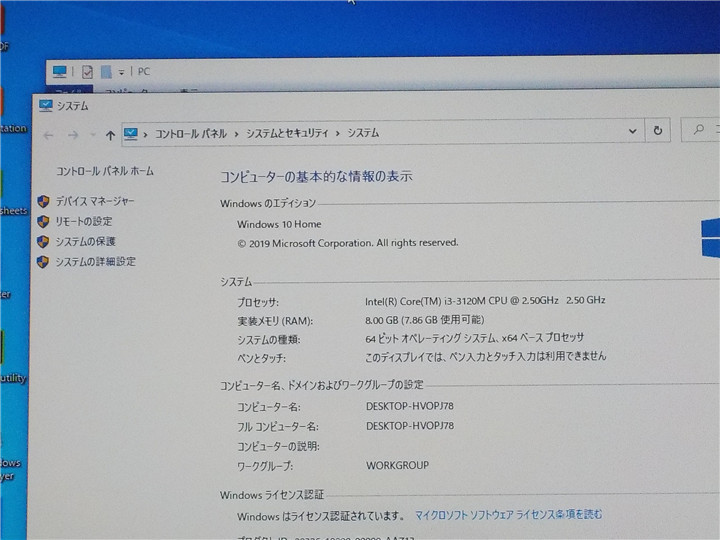Click the 8.00 GB RAM value
This screenshot has height=540, width=720.
425,320
